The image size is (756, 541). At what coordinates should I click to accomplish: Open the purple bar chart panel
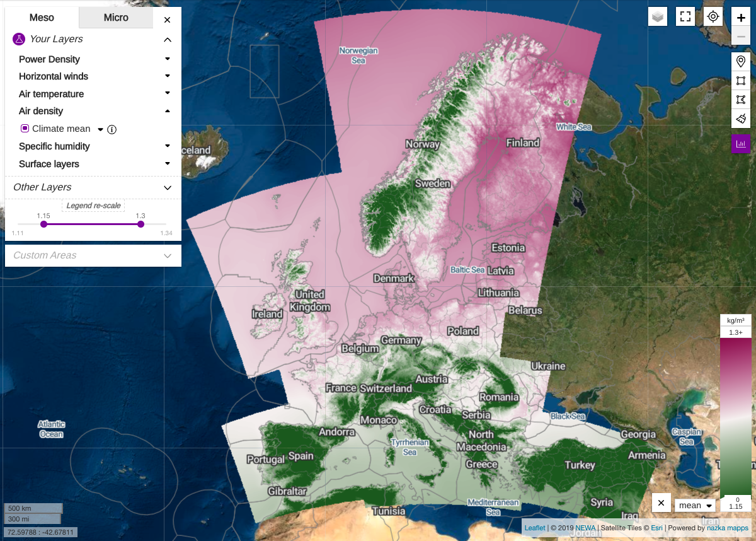coord(741,144)
